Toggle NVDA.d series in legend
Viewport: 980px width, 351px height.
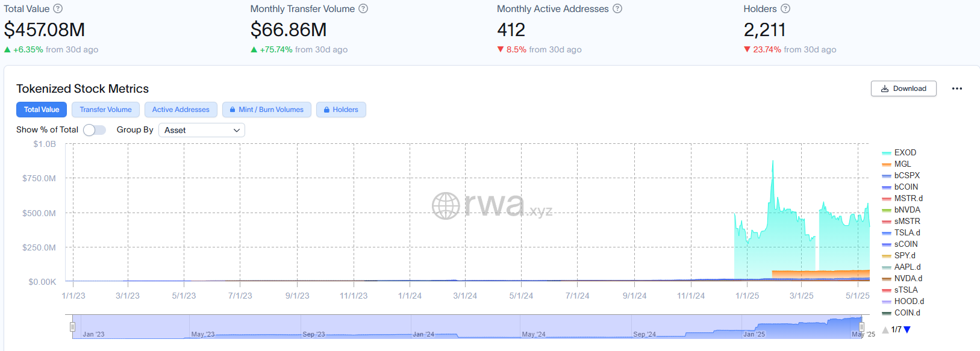pos(902,278)
